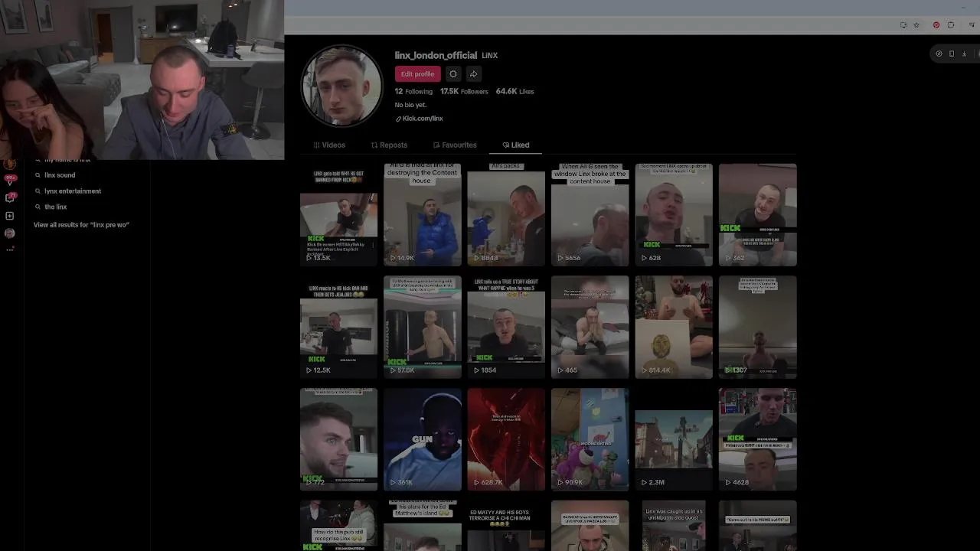This screenshot has height=551, width=980.
Task: Click the get app phone icon
Action: [x=952, y=54]
